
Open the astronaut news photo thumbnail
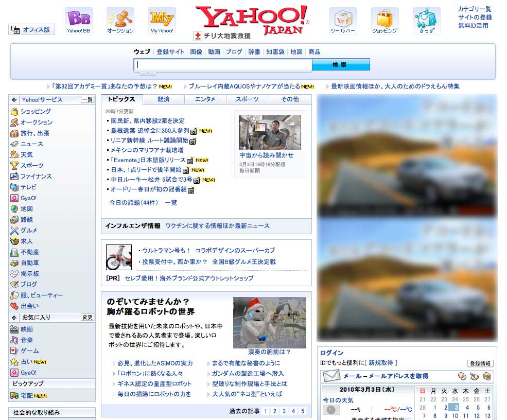270,133
